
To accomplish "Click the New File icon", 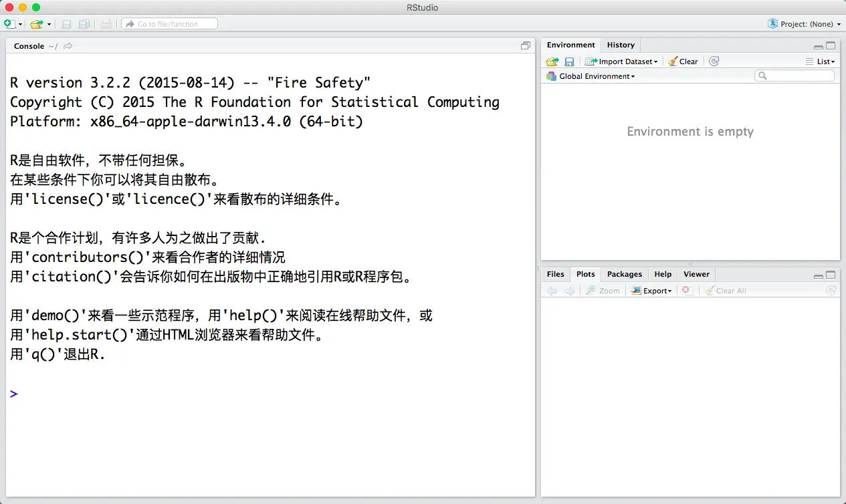I will click(9, 24).
